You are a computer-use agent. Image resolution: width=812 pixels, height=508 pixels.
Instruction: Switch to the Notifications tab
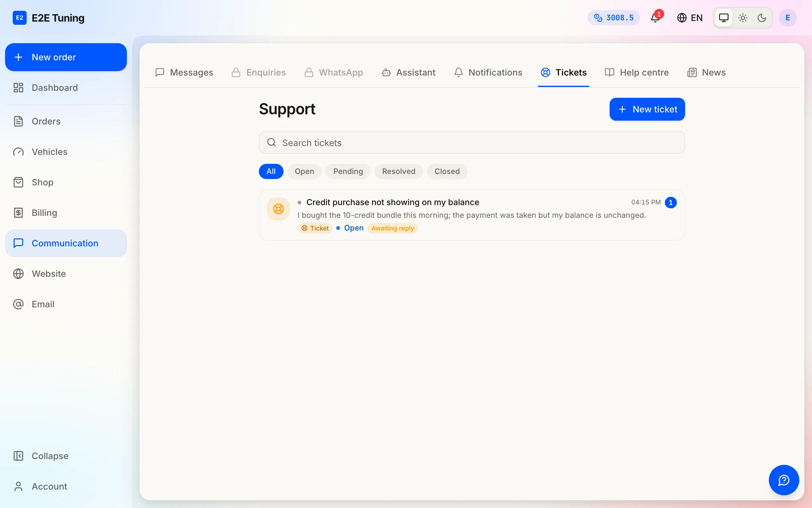pyautogui.click(x=488, y=72)
